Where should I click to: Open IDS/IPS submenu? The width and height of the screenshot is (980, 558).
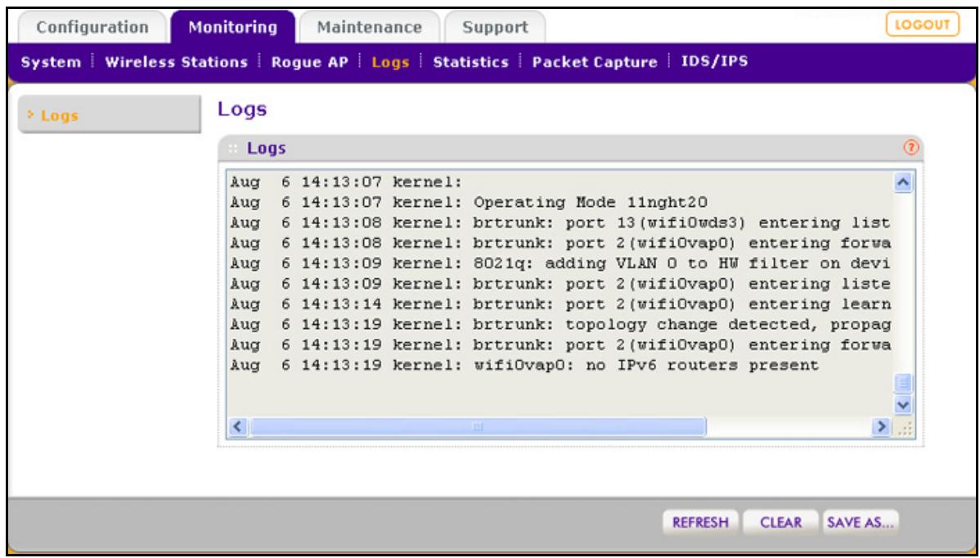714,61
